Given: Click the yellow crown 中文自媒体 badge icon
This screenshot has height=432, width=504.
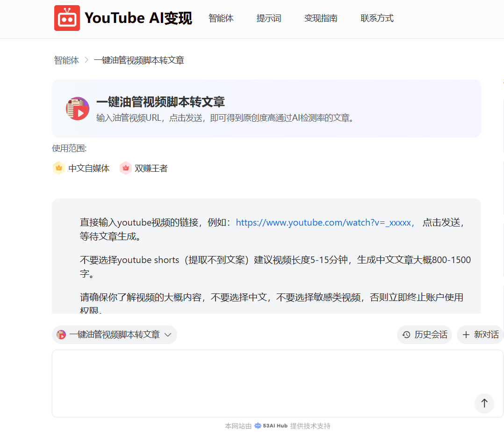Looking at the screenshot, I should point(58,168).
